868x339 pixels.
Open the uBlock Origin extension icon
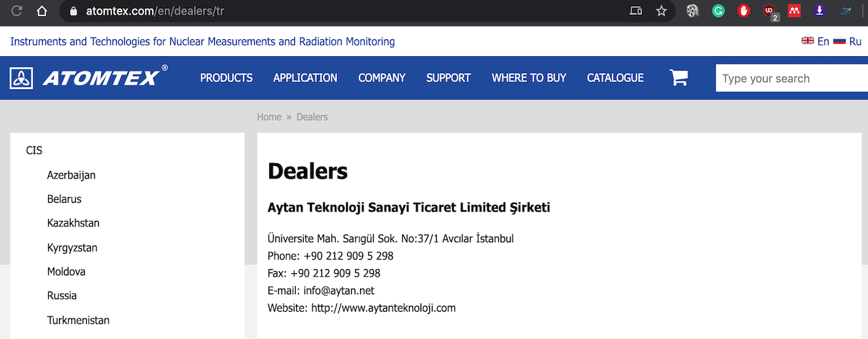(769, 11)
